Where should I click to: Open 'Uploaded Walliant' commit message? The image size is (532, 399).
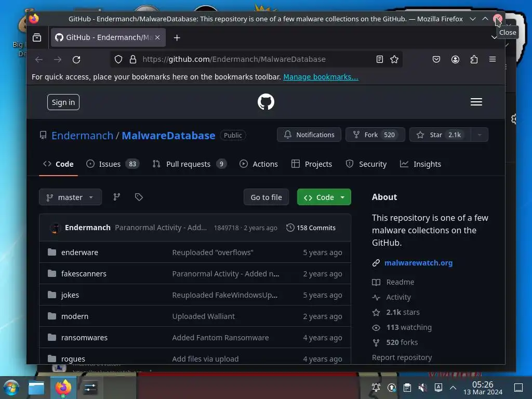coord(203,316)
